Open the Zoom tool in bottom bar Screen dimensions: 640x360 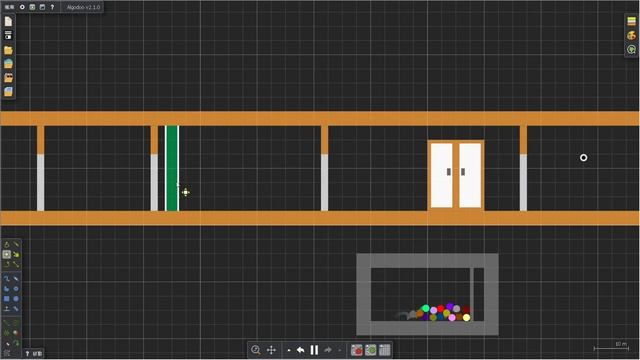coord(256,350)
